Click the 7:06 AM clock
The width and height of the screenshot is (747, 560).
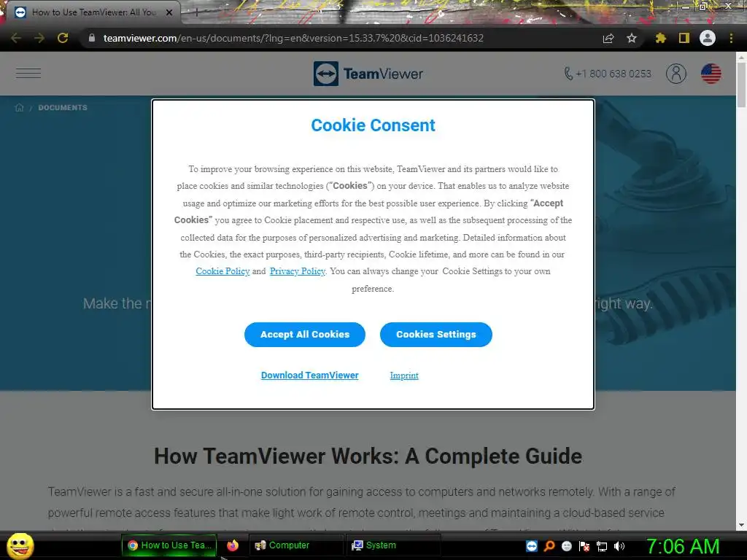tap(683, 546)
